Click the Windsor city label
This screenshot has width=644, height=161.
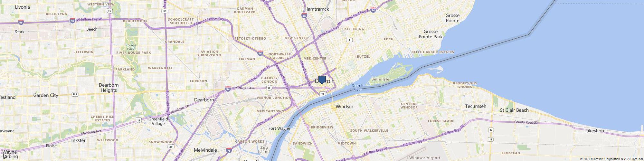344,106
